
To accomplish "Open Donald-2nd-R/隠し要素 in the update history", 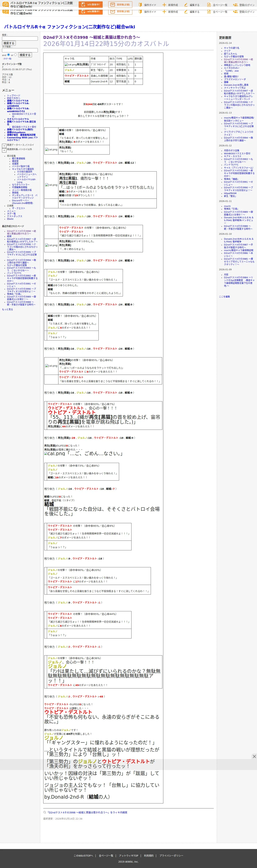I will [236, 85].
